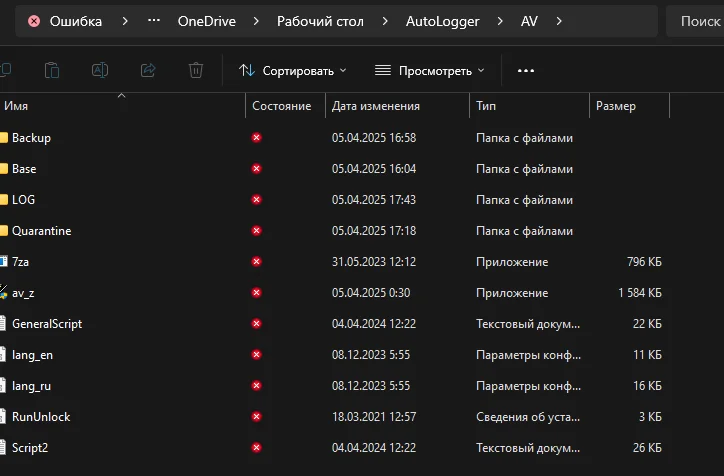Click the Rename toolbar icon
The height and width of the screenshot is (476, 724).
click(100, 70)
